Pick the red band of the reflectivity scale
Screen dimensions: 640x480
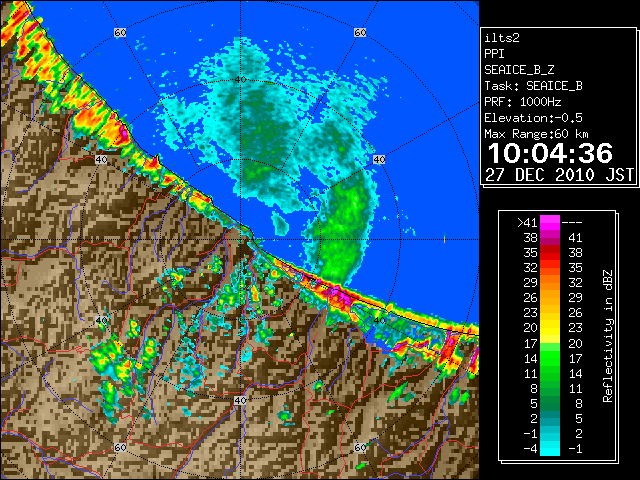click(x=550, y=253)
